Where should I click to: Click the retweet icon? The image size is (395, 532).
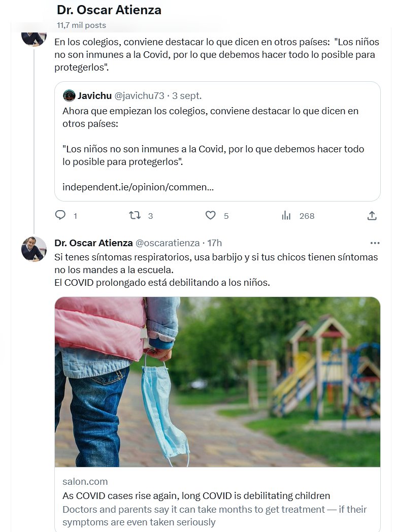coord(135,215)
